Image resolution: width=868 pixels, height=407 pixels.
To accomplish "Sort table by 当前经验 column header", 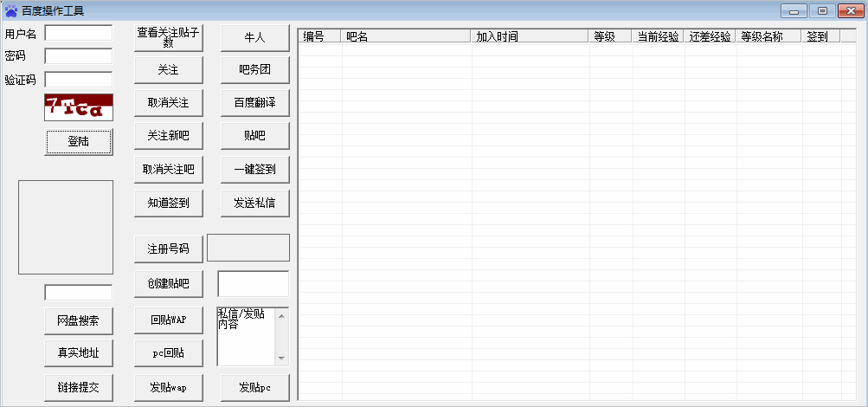I will tap(659, 36).
